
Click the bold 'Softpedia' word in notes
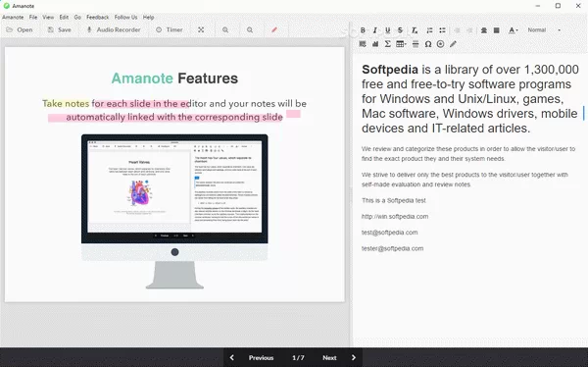coord(390,70)
